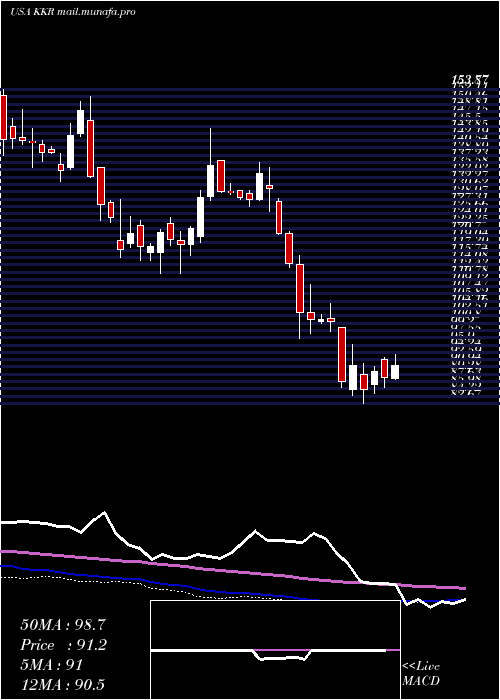Image resolution: width=500 pixels, height=700 pixels.
Task: Click the '5MA : 91' label
Action: [x=52, y=665]
